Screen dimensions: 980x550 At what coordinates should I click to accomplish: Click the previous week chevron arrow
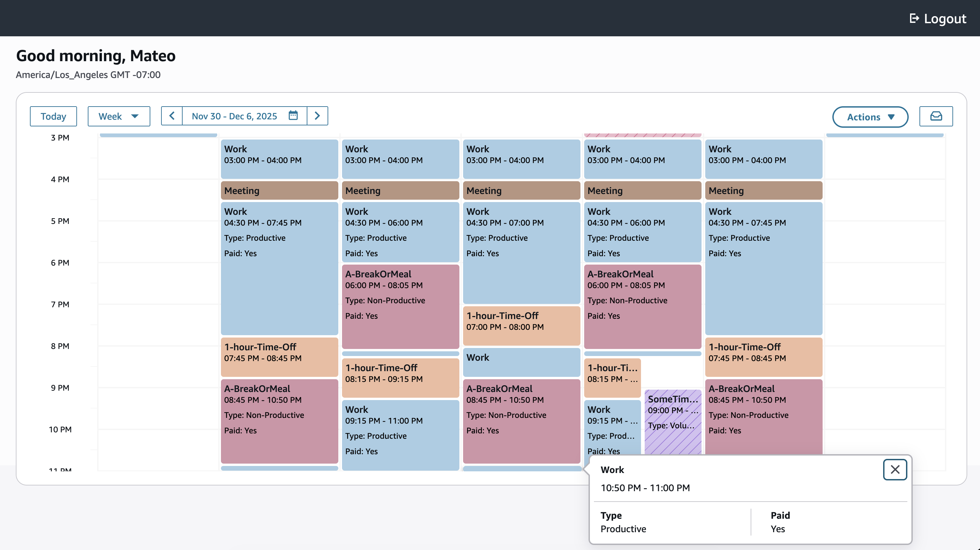point(172,116)
